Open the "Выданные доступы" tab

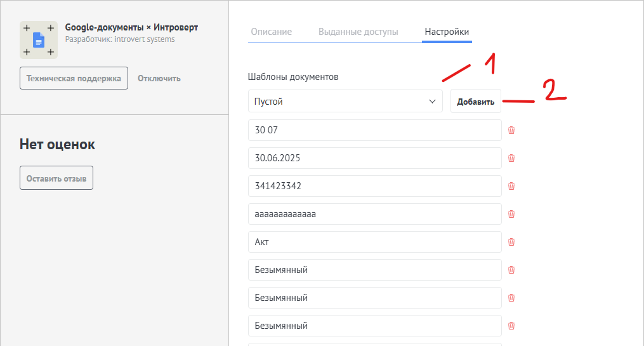point(358,32)
